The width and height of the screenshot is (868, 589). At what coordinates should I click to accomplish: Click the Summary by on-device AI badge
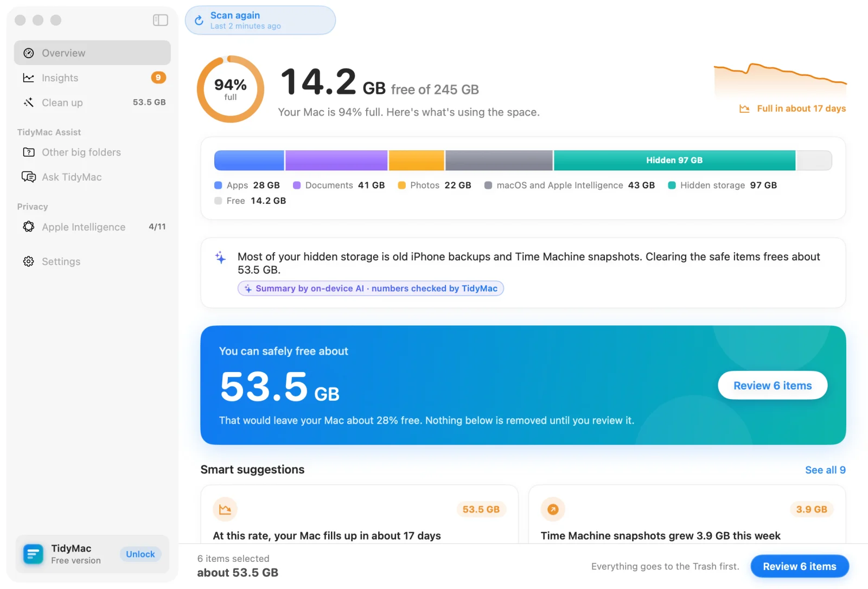coord(371,289)
